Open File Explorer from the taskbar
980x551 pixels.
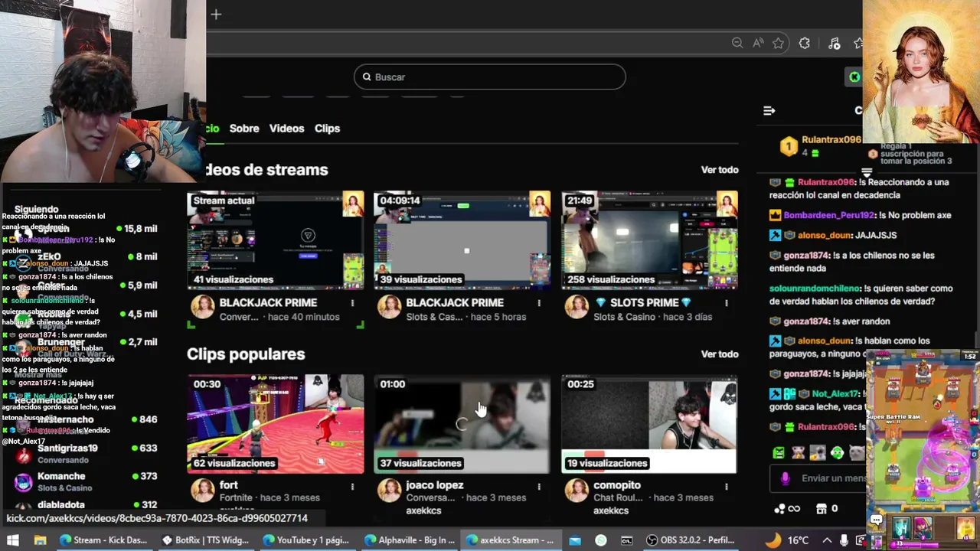pos(41,540)
